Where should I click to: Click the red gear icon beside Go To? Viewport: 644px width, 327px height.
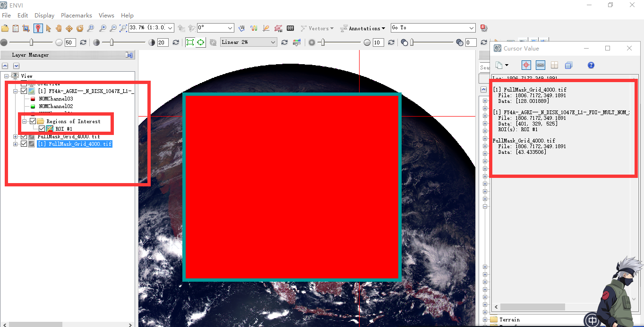click(484, 28)
